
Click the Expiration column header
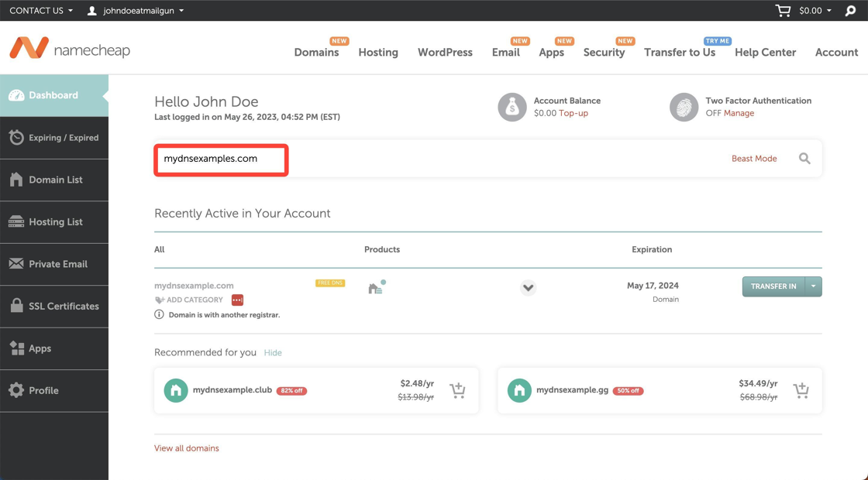652,249
